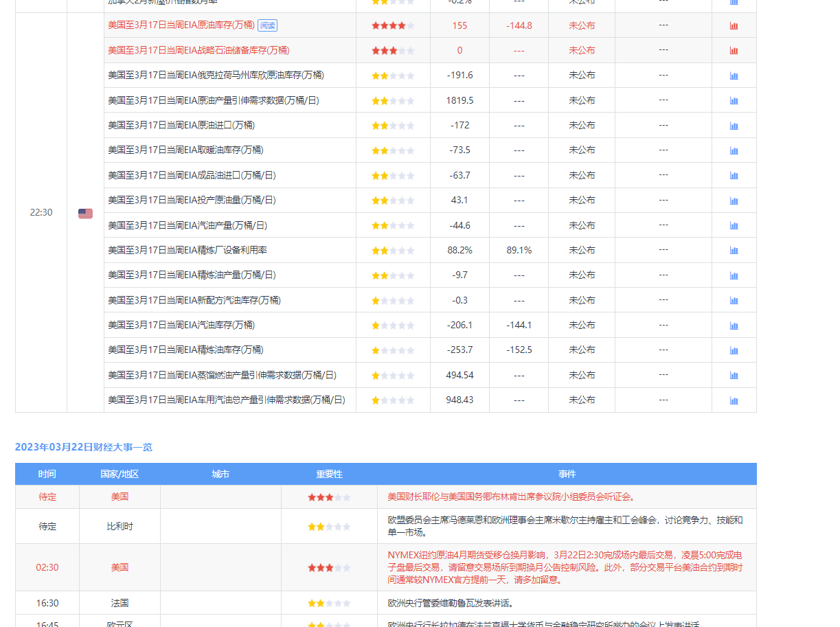Viewport: 840px width, 627px height.
Task: Select 未公布 in the EIA投产原油量 row
Action: coord(582,200)
